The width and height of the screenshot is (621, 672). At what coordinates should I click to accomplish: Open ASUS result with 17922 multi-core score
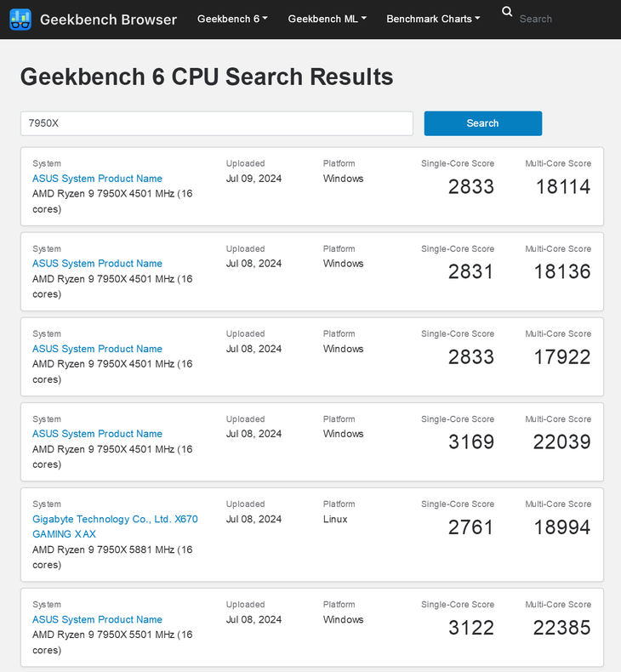pos(97,349)
